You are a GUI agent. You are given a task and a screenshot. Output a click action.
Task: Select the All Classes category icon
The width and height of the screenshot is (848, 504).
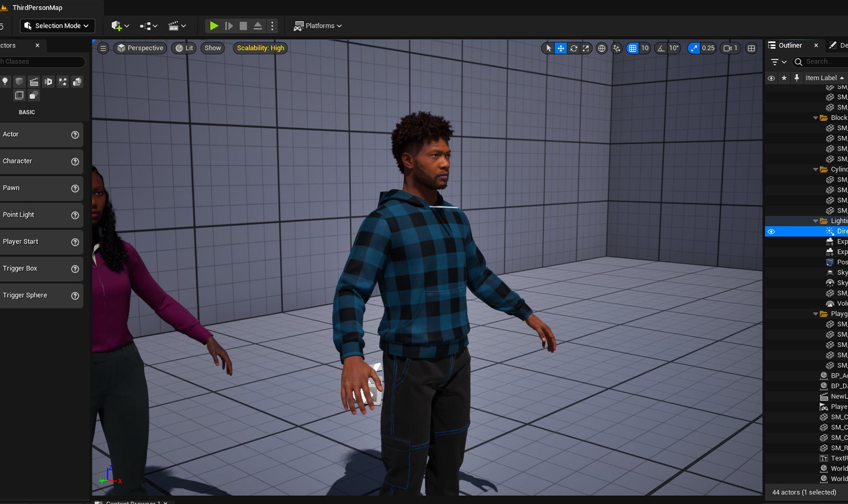[34, 95]
